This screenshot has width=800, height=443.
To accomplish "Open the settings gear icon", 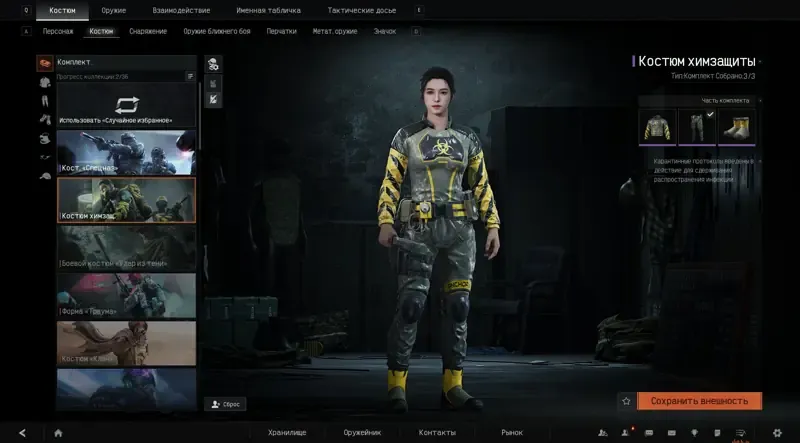I will click(x=777, y=433).
